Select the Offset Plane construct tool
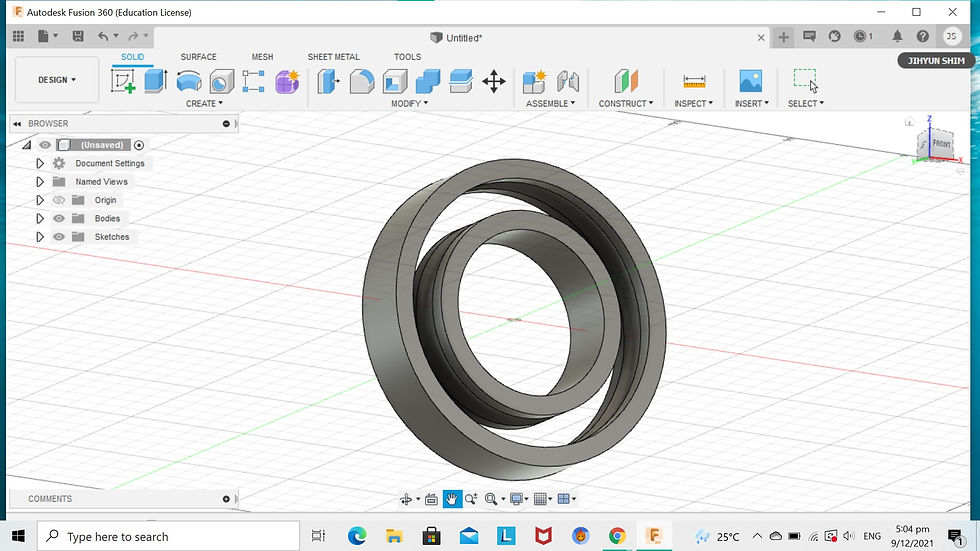This screenshot has height=551, width=980. tap(626, 81)
